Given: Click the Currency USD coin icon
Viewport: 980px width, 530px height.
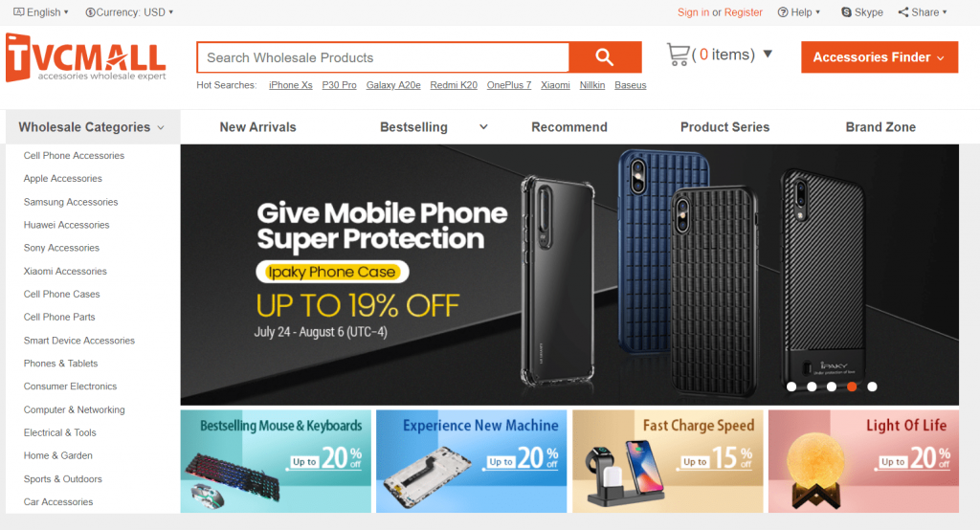Looking at the screenshot, I should click(90, 11).
